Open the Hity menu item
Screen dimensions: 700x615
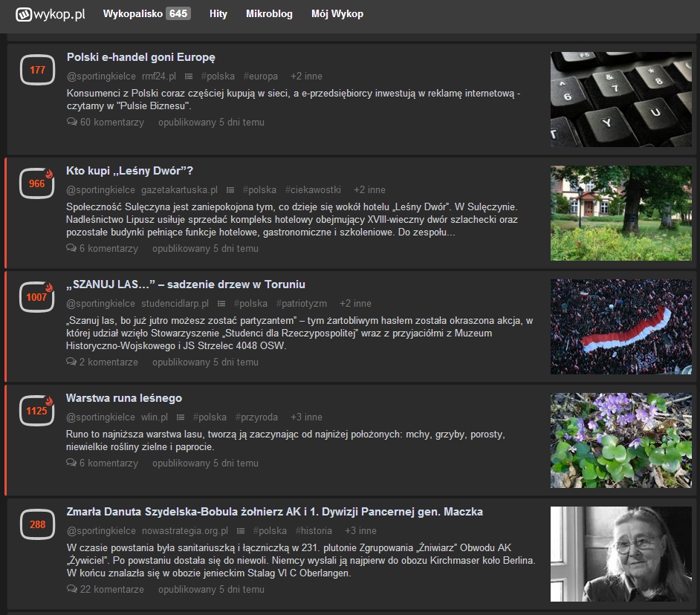point(218,13)
